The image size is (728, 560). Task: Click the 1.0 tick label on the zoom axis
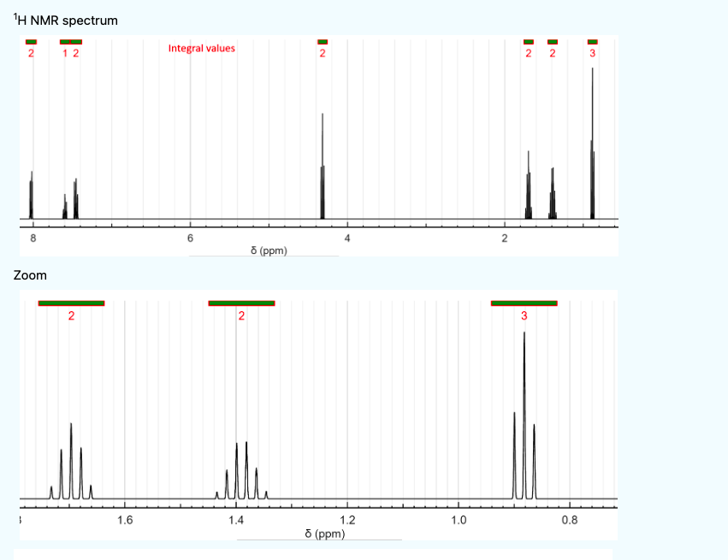[x=459, y=519]
